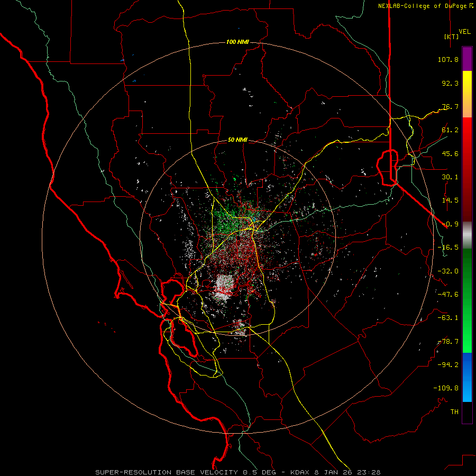Click the red segment of the color bar
Image resolution: width=476 pixels, height=476 pixels.
point(467,169)
